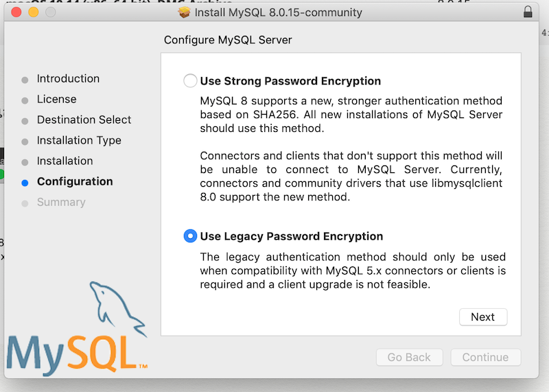Go to the Installation step in sidebar
Image resolution: width=549 pixels, height=392 pixels.
(x=65, y=161)
